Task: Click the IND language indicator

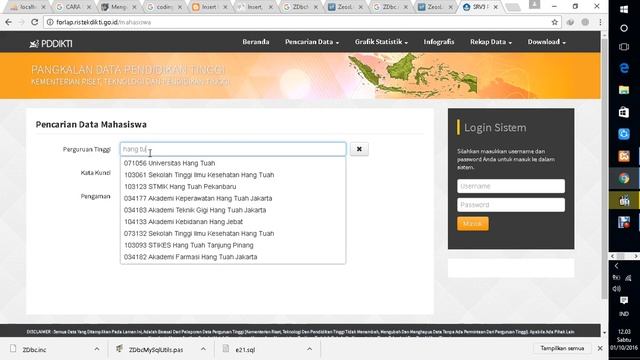Action: [x=624, y=314]
